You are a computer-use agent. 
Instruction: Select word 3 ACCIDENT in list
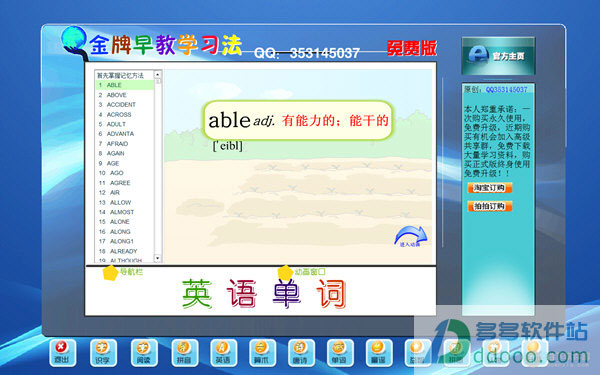(124, 104)
